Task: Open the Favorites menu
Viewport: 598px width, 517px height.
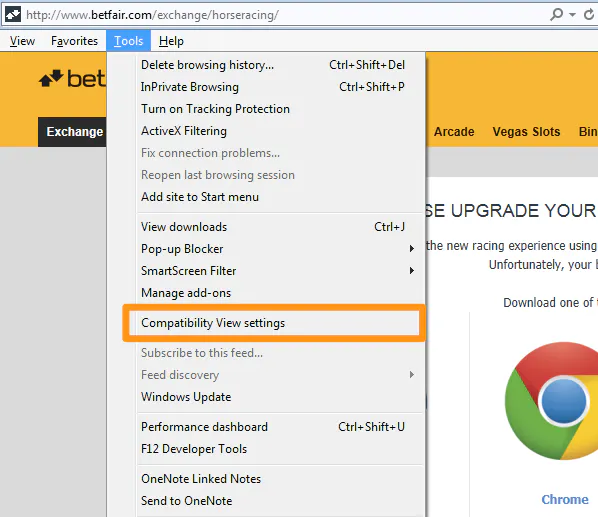Action: (x=74, y=41)
